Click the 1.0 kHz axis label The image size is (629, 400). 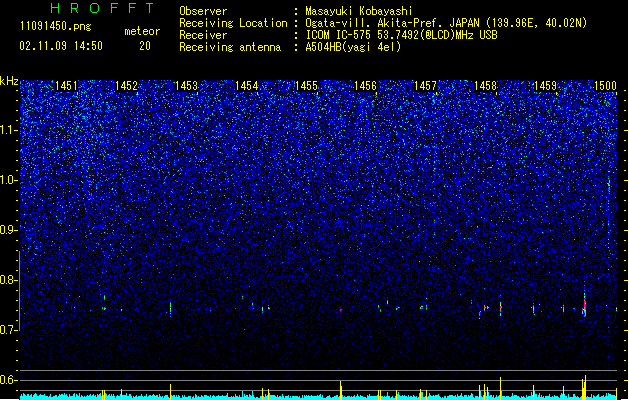coord(9,180)
